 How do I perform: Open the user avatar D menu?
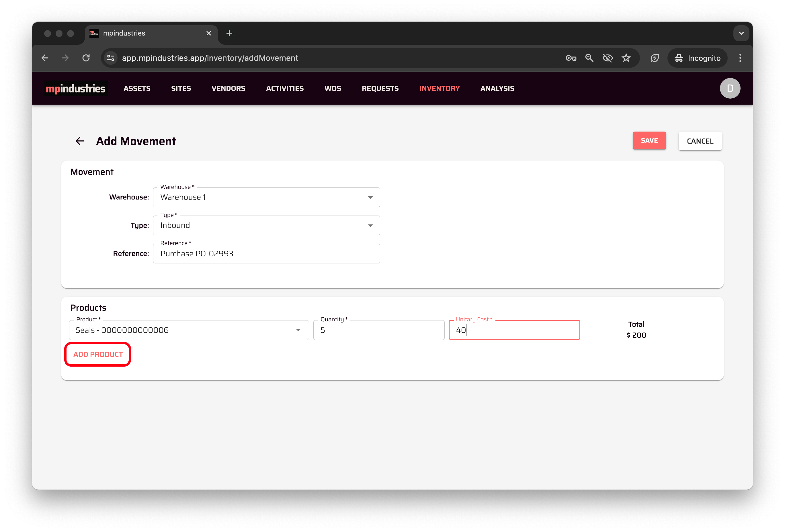730,89
